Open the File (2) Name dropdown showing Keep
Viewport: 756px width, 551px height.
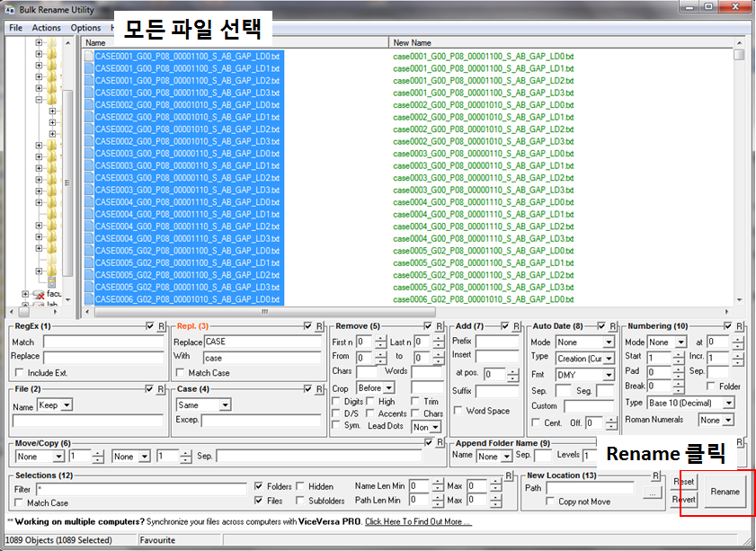click(55, 404)
